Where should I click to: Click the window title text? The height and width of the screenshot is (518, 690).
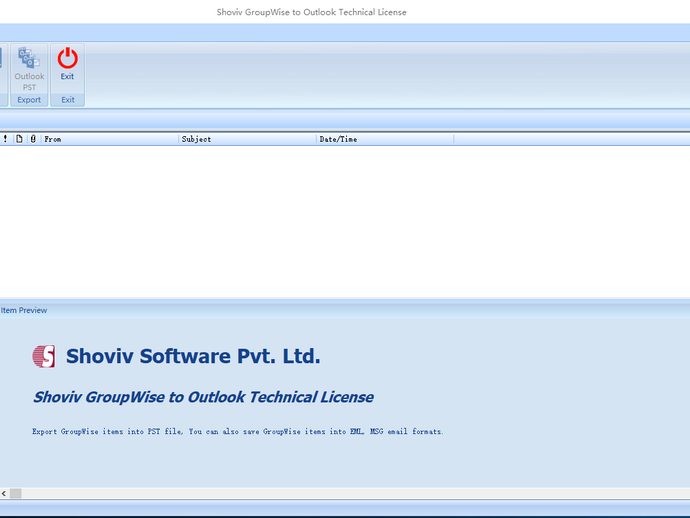tap(312, 12)
